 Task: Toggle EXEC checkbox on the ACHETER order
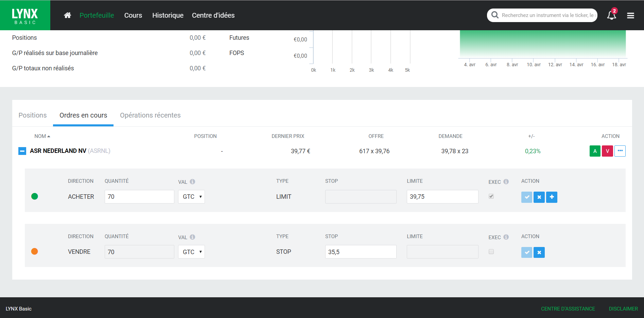coord(491,196)
